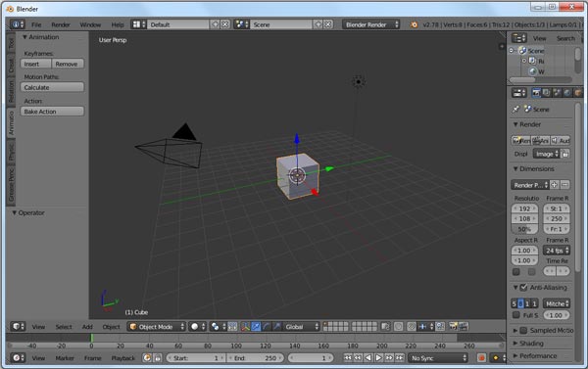The width and height of the screenshot is (588, 369).
Task: Click the screen layout browse icon beside Default
Action: (139, 24)
